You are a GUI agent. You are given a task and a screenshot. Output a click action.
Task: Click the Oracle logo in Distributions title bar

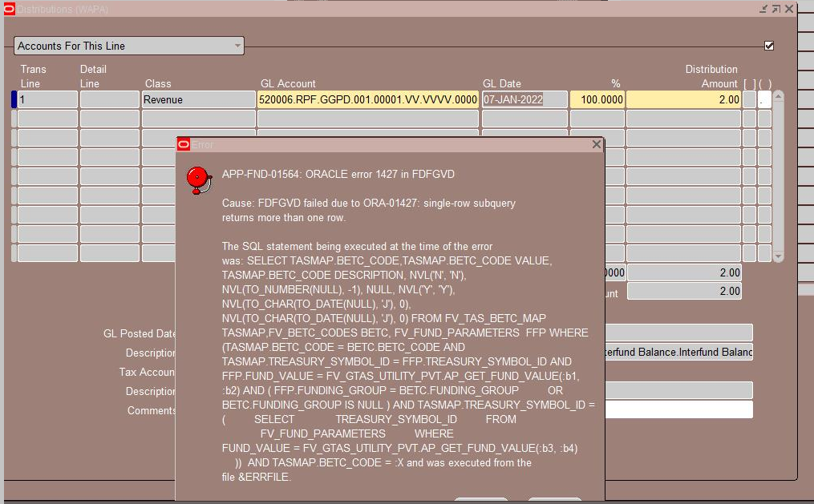click(x=8, y=9)
